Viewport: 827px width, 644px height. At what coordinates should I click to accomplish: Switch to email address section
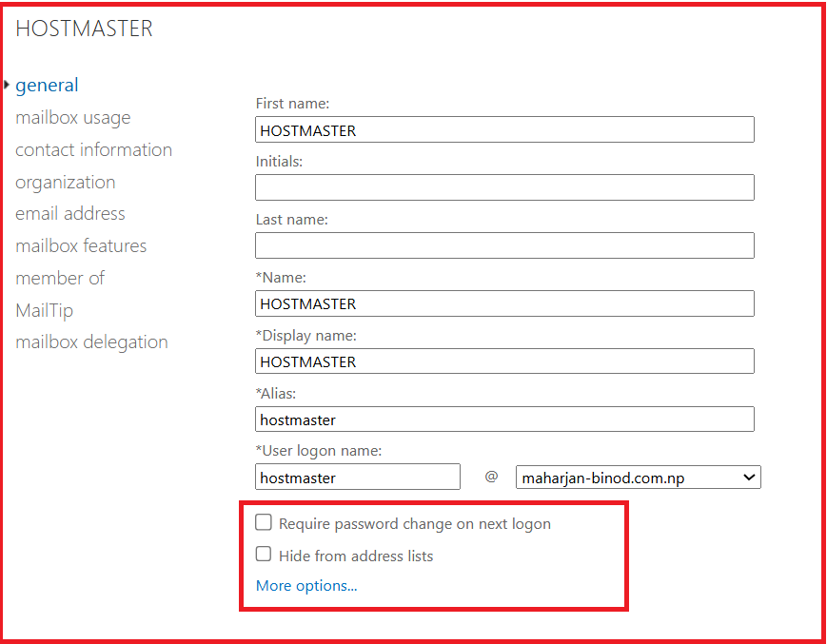point(69,214)
